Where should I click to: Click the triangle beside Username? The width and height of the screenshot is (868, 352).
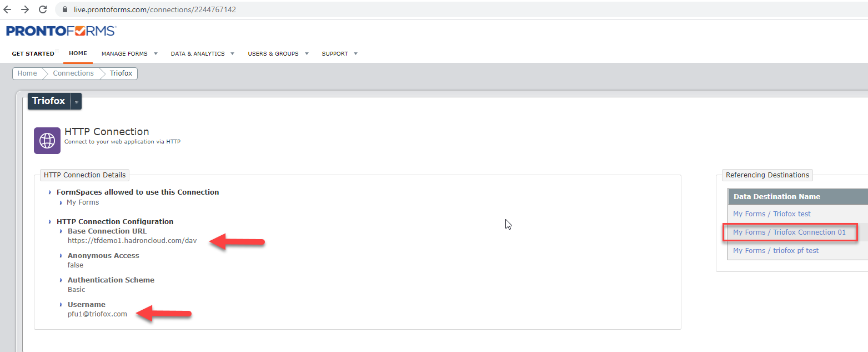(61, 305)
